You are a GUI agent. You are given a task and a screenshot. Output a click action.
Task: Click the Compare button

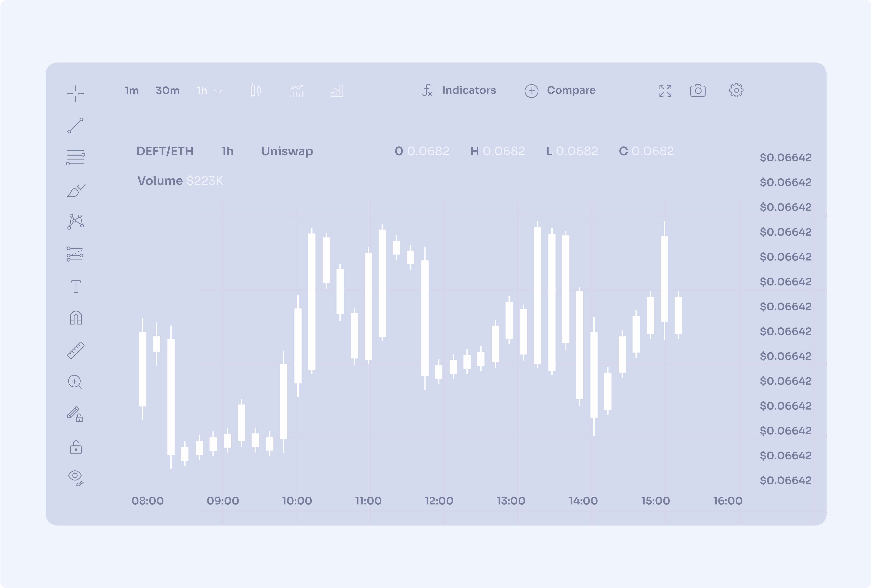point(561,91)
